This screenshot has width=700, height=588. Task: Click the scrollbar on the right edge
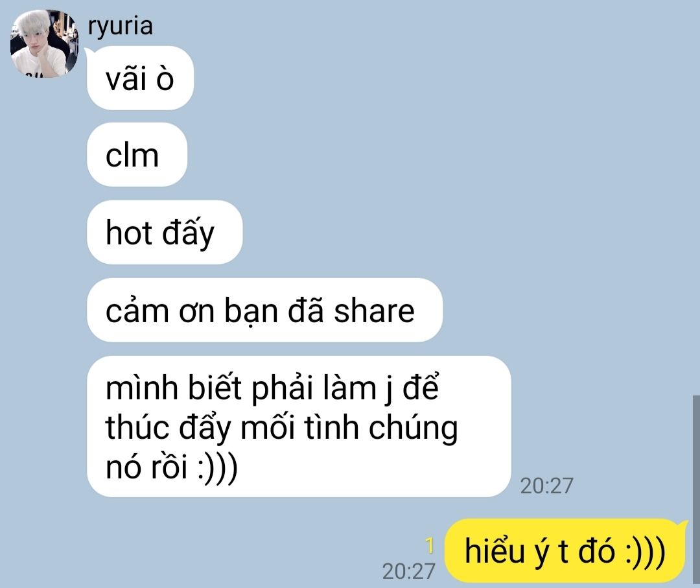[x=696, y=490]
